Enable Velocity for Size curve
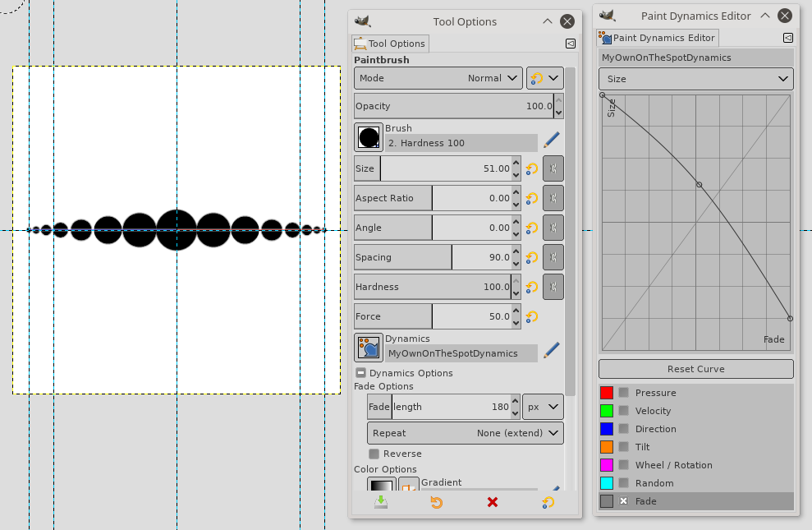Viewport: 812px width, 530px height. tap(623, 411)
